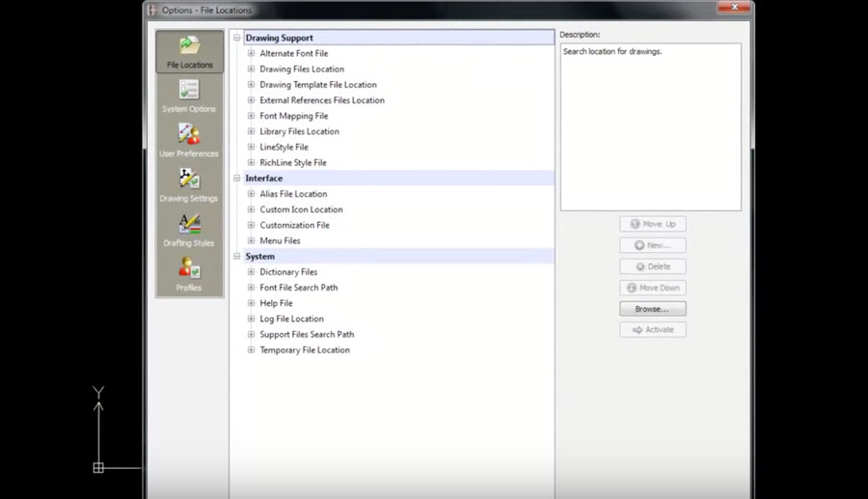The width and height of the screenshot is (868, 499).
Task: Select the Drawing Support header text
Action: click(x=279, y=38)
